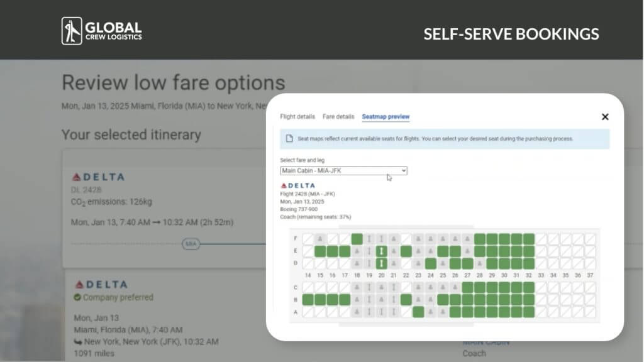The width and height of the screenshot is (644, 362).
Task: Select available seat 15E
Action: (x=320, y=251)
